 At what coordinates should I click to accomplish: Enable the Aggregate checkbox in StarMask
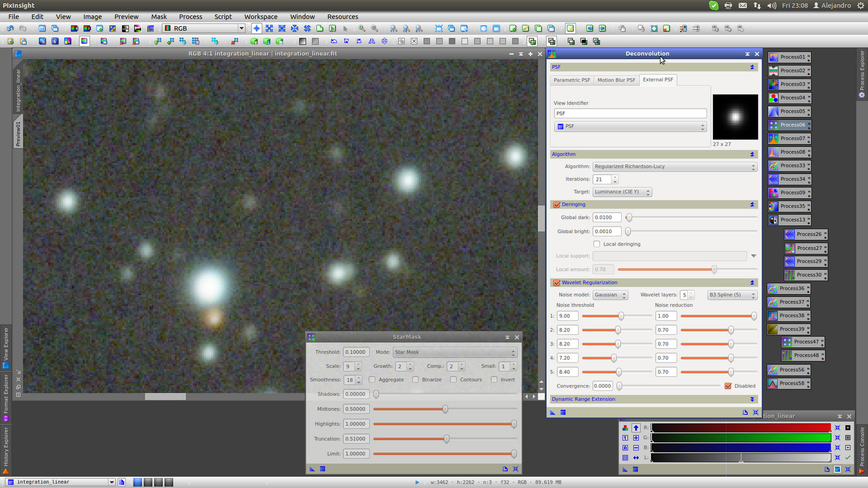click(372, 380)
